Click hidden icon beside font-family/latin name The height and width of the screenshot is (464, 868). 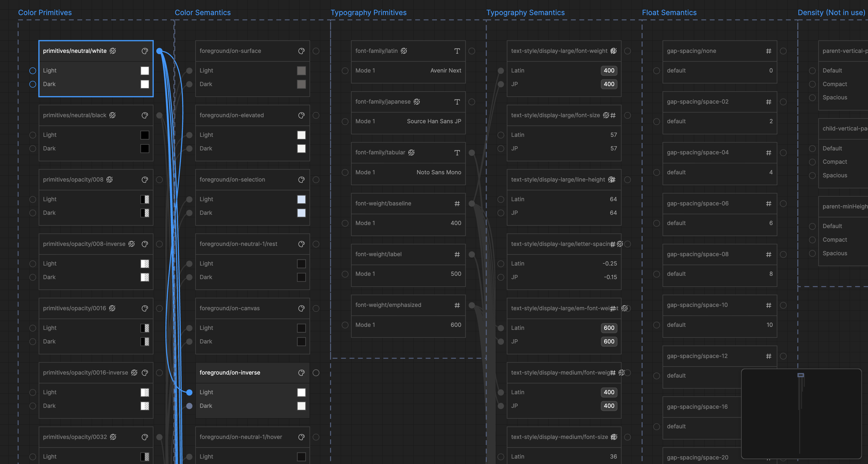pyautogui.click(x=404, y=51)
